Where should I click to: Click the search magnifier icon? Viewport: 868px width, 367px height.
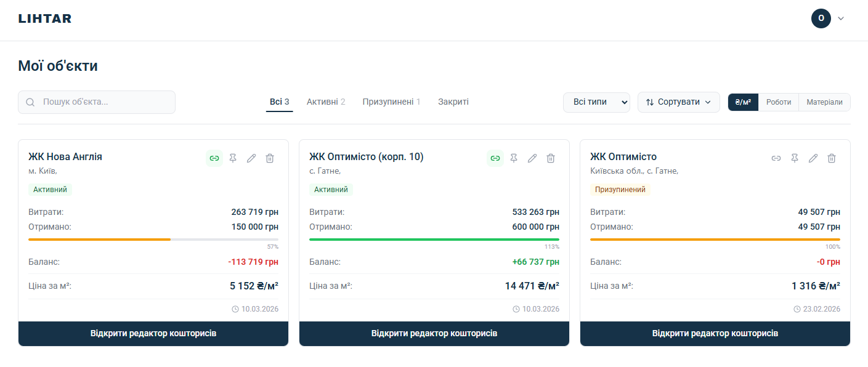point(30,102)
